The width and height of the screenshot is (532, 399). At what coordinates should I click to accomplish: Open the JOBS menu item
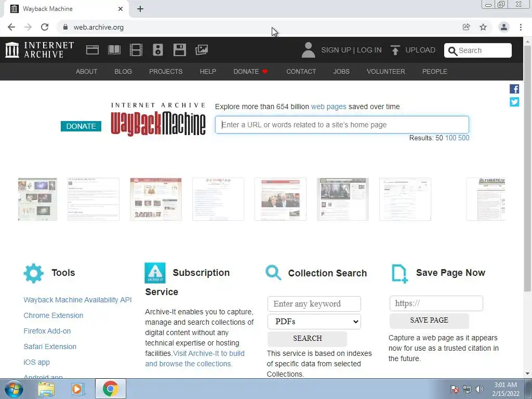pyautogui.click(x=341, y=72)
